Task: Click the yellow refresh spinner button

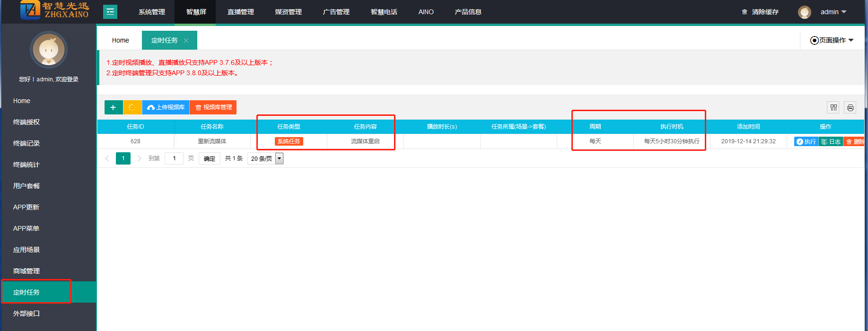Action: coord(132,107)
